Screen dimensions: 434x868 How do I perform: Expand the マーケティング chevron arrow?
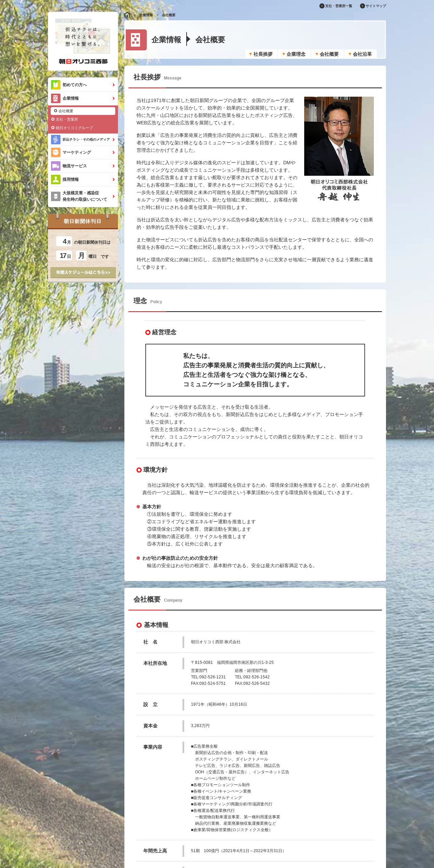tap(114, 152)
